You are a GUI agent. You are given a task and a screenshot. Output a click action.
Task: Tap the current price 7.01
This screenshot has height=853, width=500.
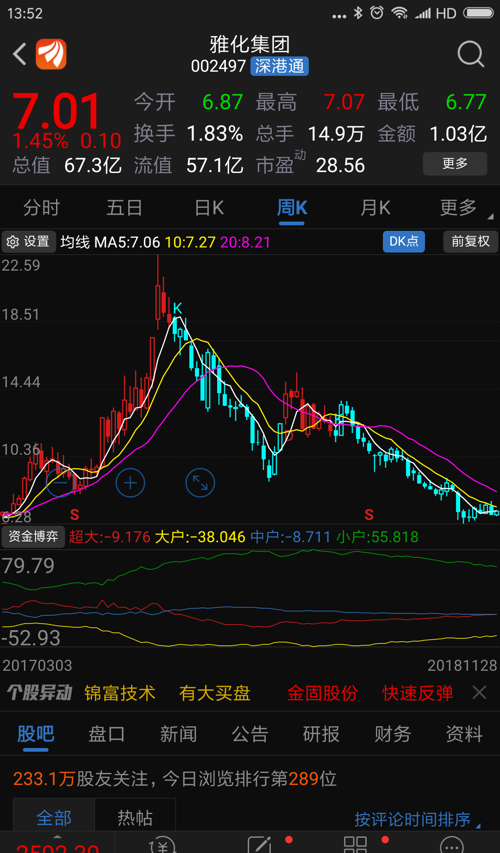(x=57, y=112)
